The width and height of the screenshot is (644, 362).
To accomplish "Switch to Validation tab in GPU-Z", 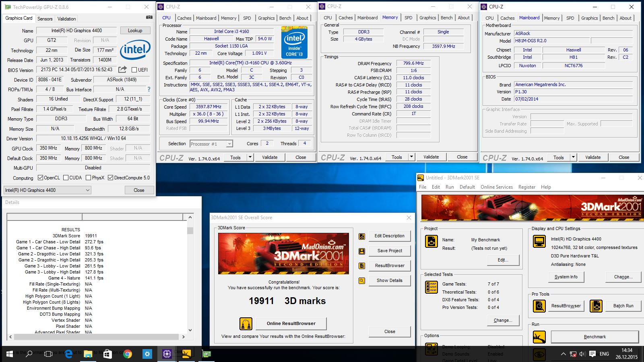I will point(66,19).
